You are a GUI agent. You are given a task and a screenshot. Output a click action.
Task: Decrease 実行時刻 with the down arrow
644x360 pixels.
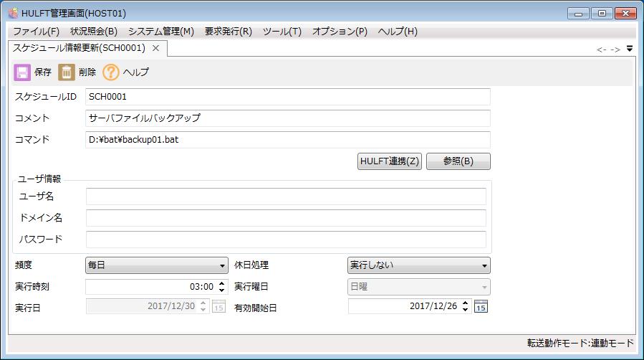[222, 290]
